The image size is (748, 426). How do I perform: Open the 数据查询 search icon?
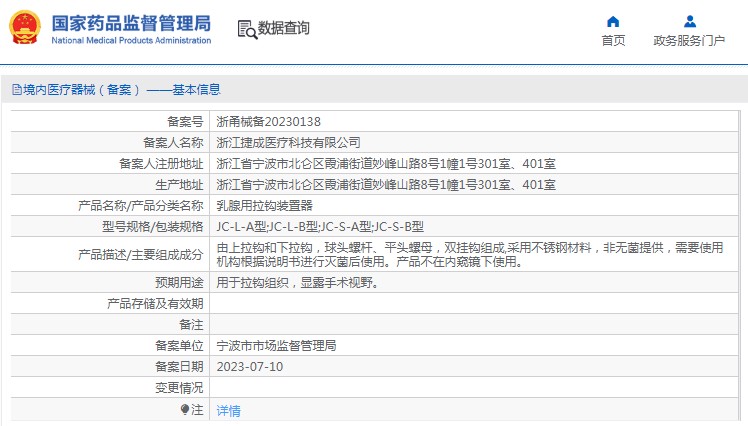(247, 29)
